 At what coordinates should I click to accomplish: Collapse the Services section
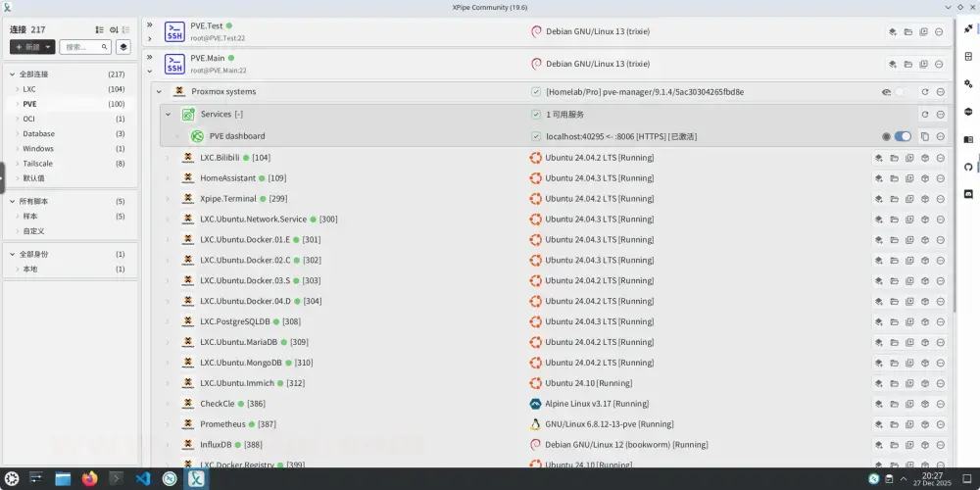click(168, 115)
